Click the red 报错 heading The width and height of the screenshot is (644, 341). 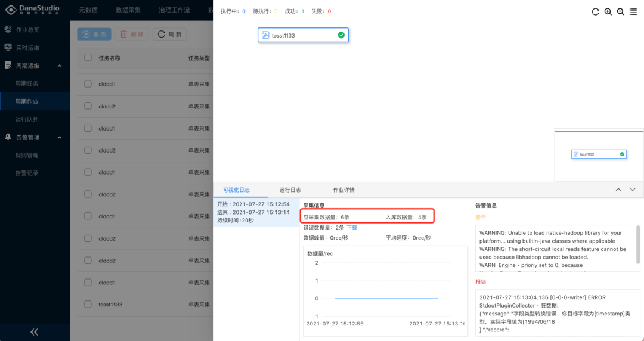tap(481, 282)
